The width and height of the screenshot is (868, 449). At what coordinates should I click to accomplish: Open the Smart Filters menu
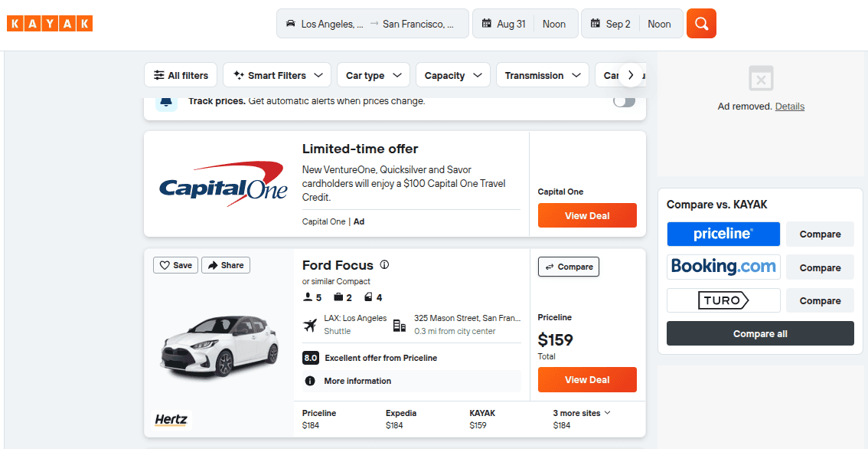pyautogui.click(x=276, y=75)
